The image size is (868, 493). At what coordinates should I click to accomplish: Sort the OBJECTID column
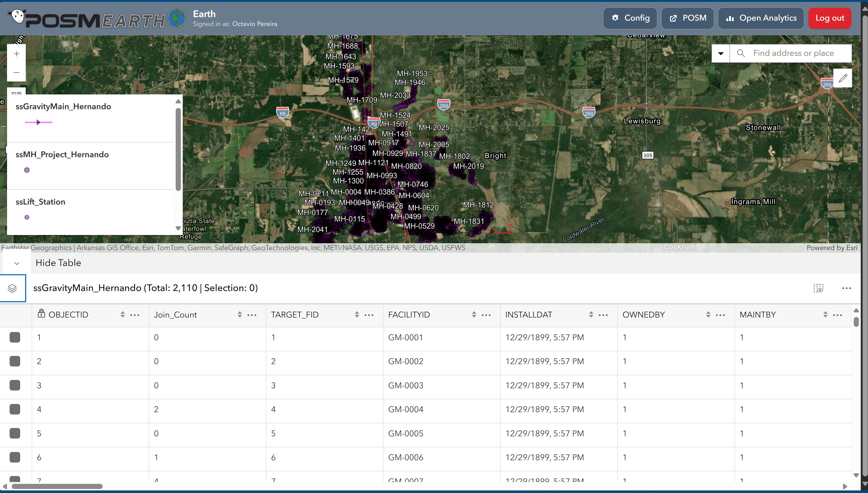tap(123, 314)
